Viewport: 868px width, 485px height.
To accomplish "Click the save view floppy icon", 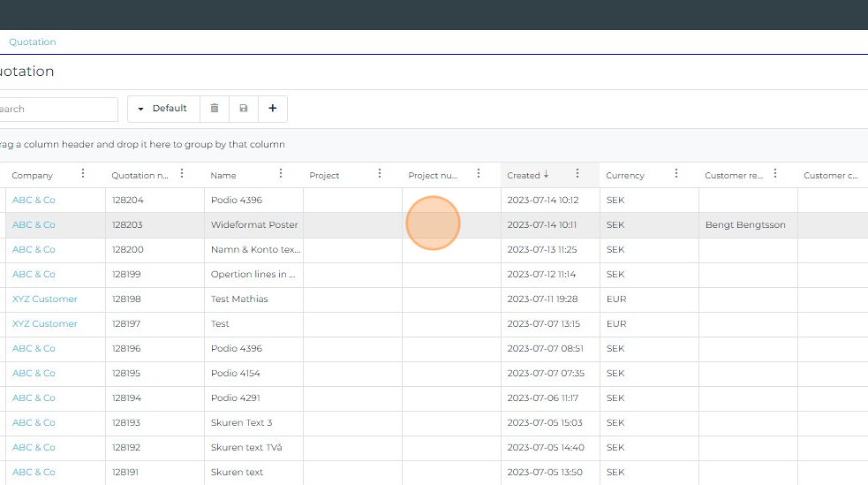I will pos(244,109).
